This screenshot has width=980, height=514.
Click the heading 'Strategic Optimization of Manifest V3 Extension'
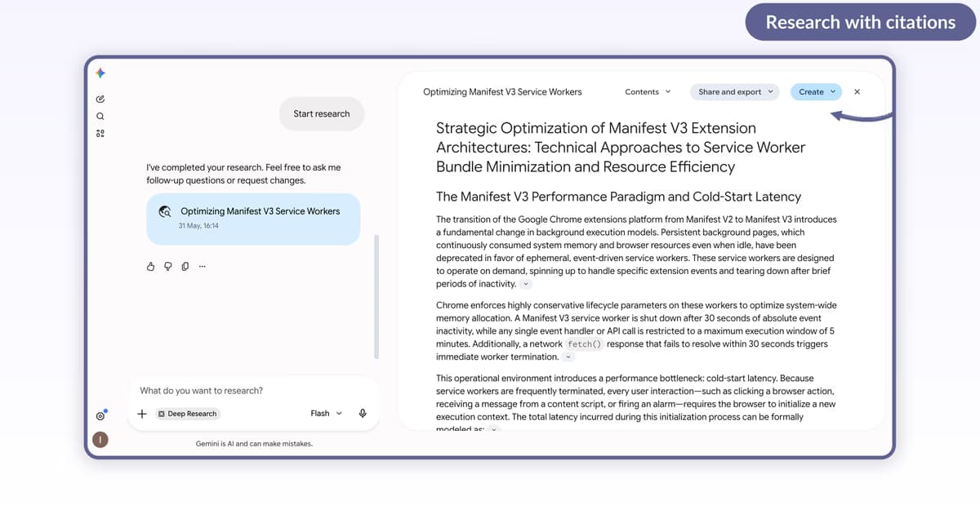596,128
